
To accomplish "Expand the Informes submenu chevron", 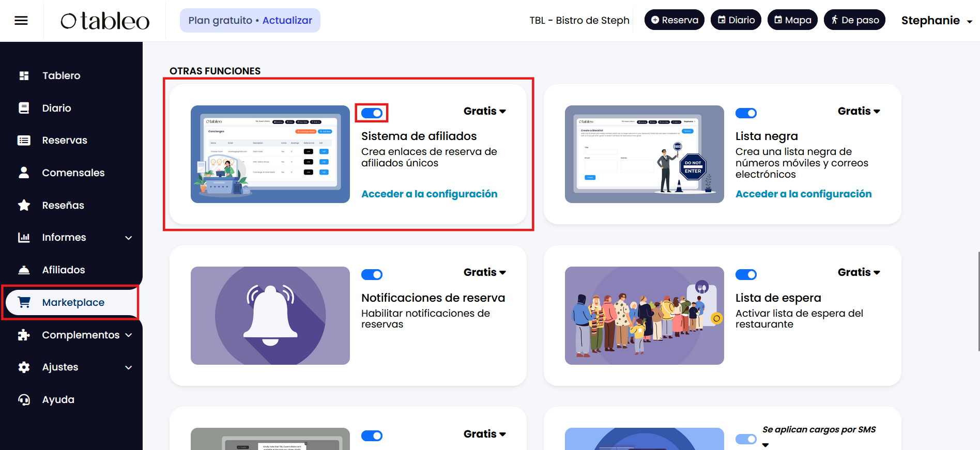I will [x=129, y=238].
